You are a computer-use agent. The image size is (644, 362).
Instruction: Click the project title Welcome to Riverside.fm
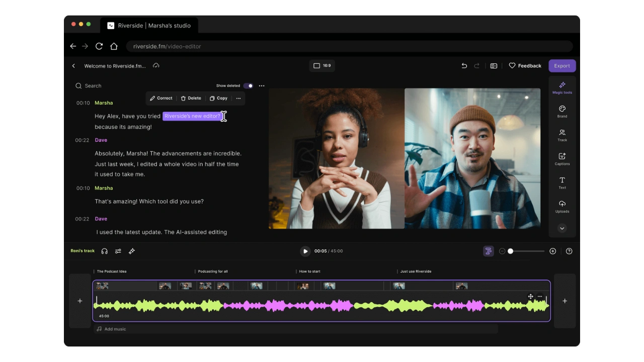click(x=115, y=66)
